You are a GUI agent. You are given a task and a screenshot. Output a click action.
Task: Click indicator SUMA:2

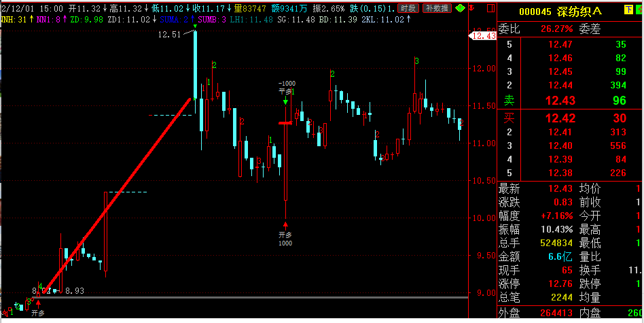(174, 19)
